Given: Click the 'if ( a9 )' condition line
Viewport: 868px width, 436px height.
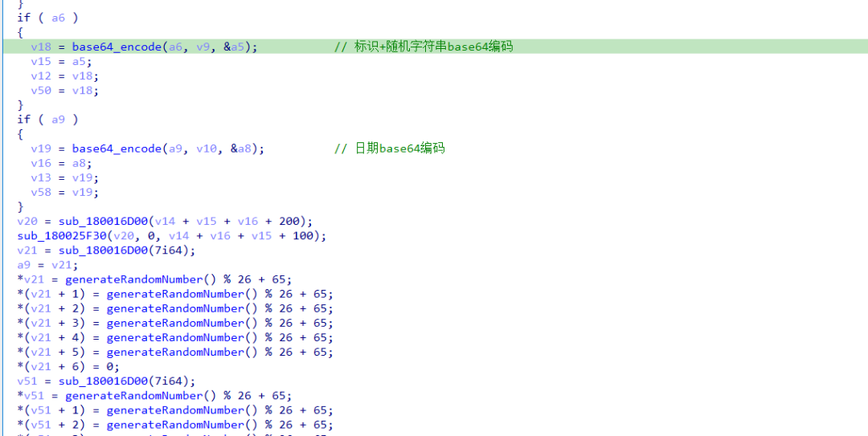Looking at the screenshot, I should click(47, 120).
